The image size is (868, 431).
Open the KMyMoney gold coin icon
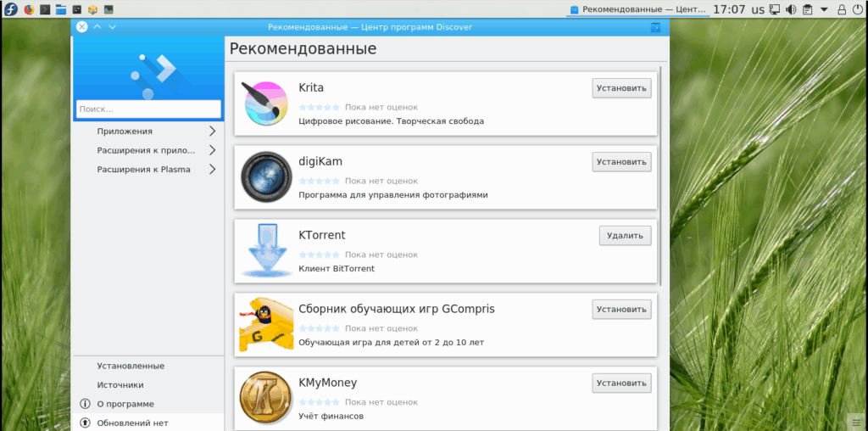click(266, 398)
